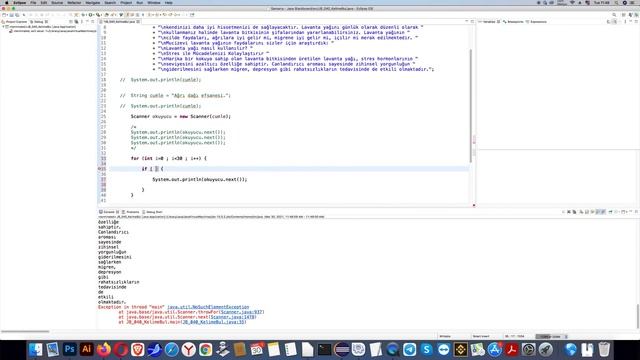
Task: Click the Eclipse icon in the Dock
Action: [x=342, y=350]
